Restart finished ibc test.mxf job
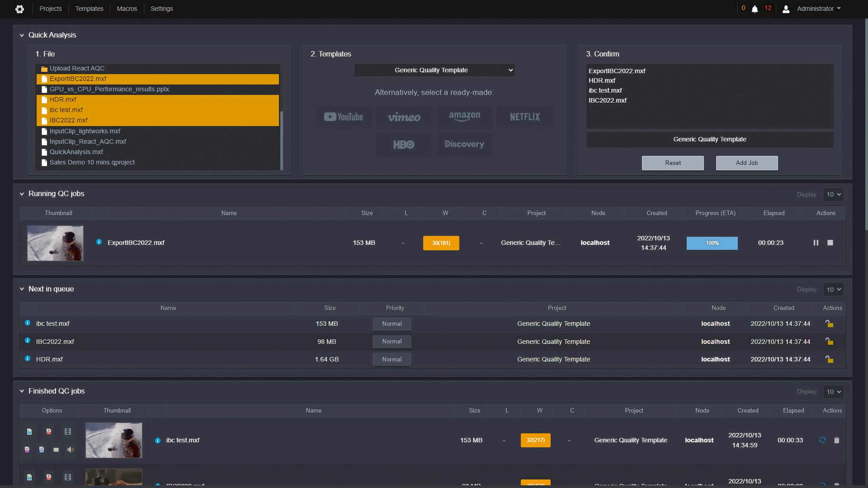 pos(822,440)
